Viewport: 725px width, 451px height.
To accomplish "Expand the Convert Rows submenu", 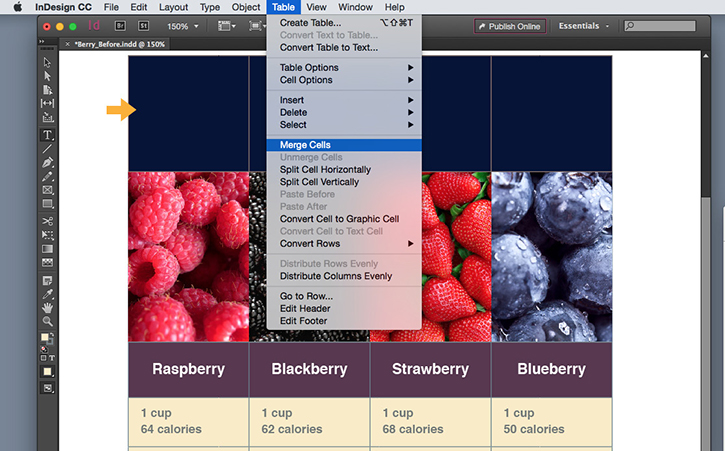I will click(344, 244).
